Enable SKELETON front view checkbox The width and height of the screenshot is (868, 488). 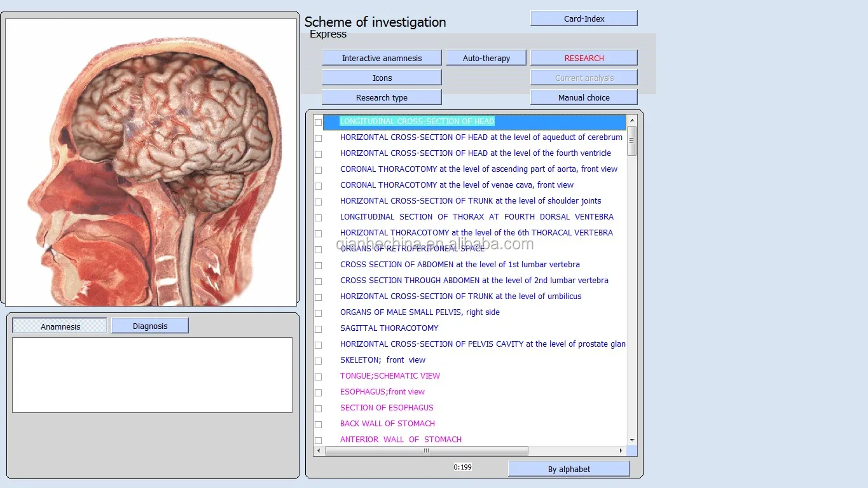pos(318,361)
